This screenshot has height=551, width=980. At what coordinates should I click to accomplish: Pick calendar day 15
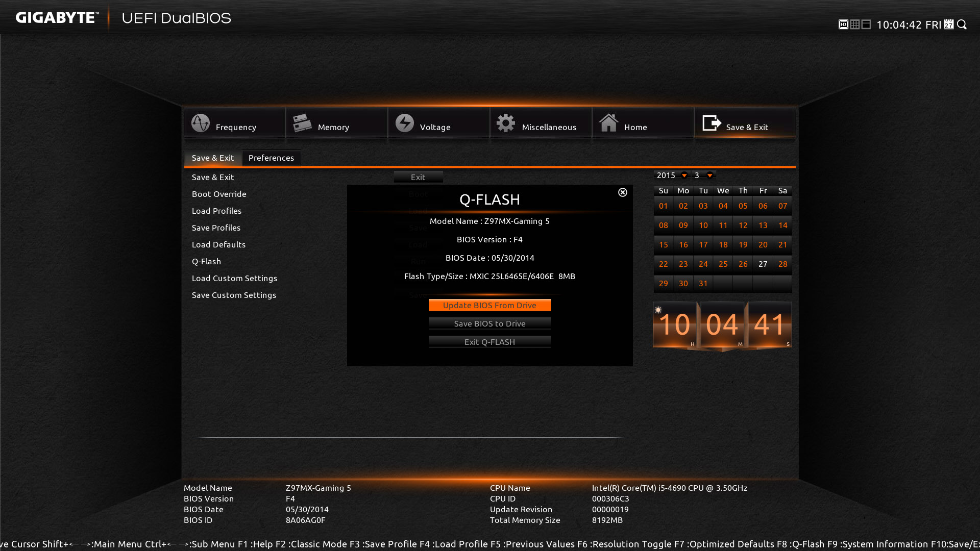click(x=664, y=245)
